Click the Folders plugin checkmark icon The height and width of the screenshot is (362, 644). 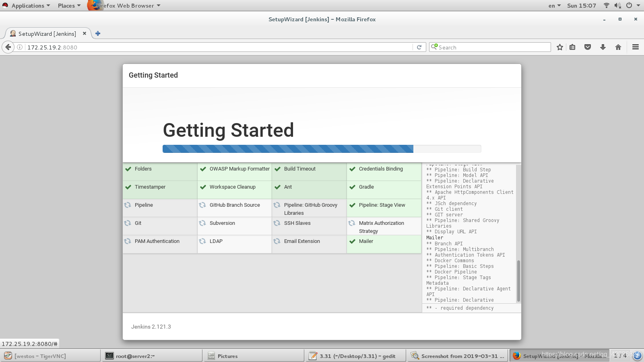(128, 169)
